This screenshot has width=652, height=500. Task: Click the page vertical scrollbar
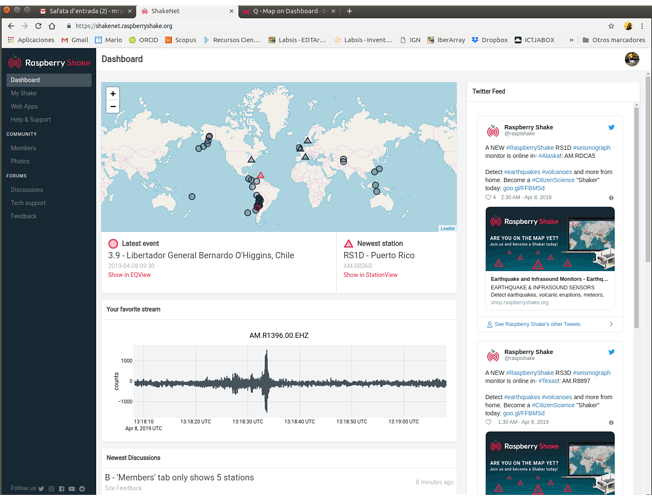pos(648,168)
